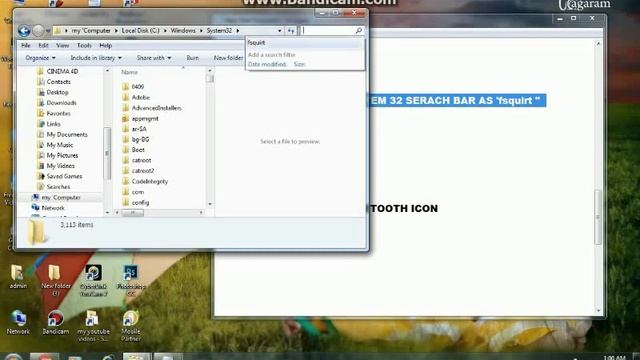The width and height of the screenshot is (640, 360).
Task: Expand the Include in library dropdown
Action: 96,58
